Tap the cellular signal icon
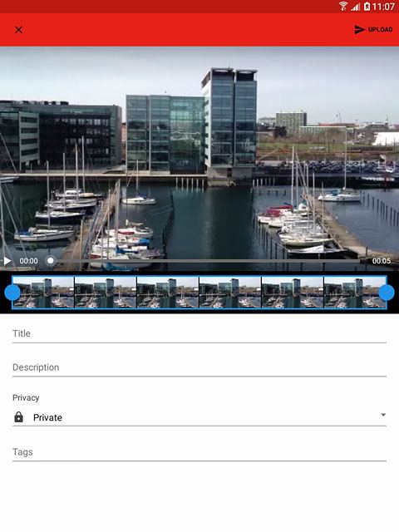This screenshot has height=532, width=399. pyautogui.click(x=355, y=7)
